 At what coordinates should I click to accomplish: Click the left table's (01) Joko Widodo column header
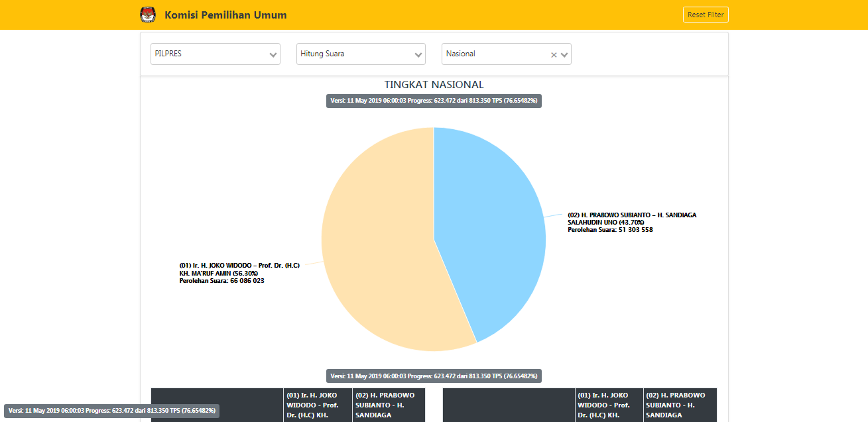pyautogui.click(x=318, y=405)
